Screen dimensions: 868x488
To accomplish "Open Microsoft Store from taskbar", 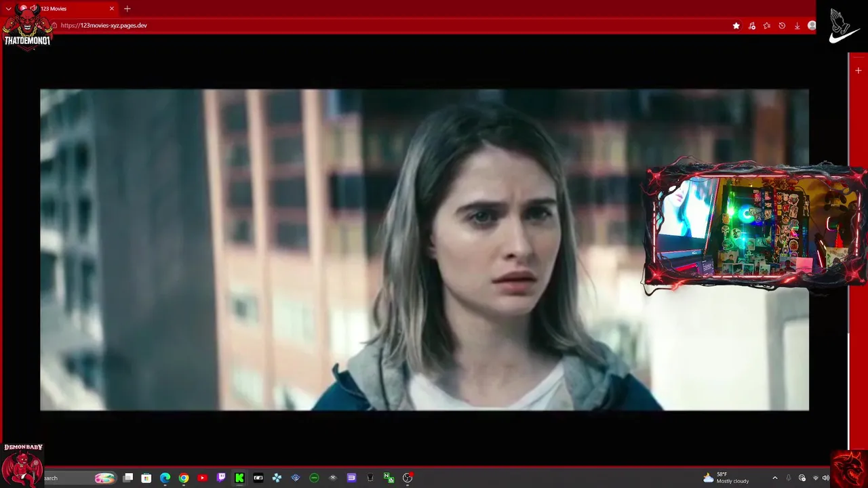I will (146, 478).
